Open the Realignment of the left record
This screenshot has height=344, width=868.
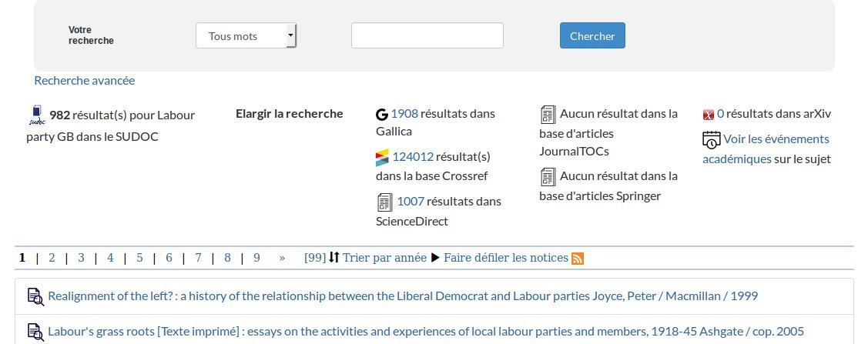click(403, 296)
